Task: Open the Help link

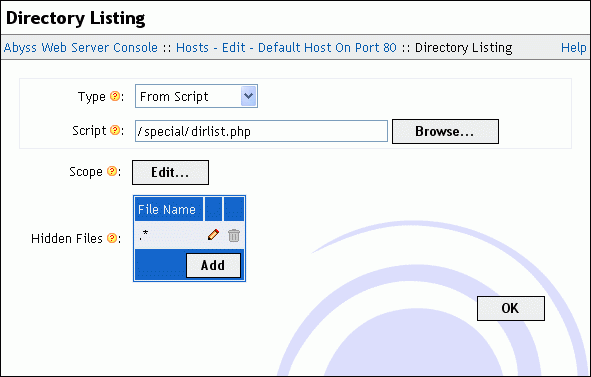Action: coord(573,48)
